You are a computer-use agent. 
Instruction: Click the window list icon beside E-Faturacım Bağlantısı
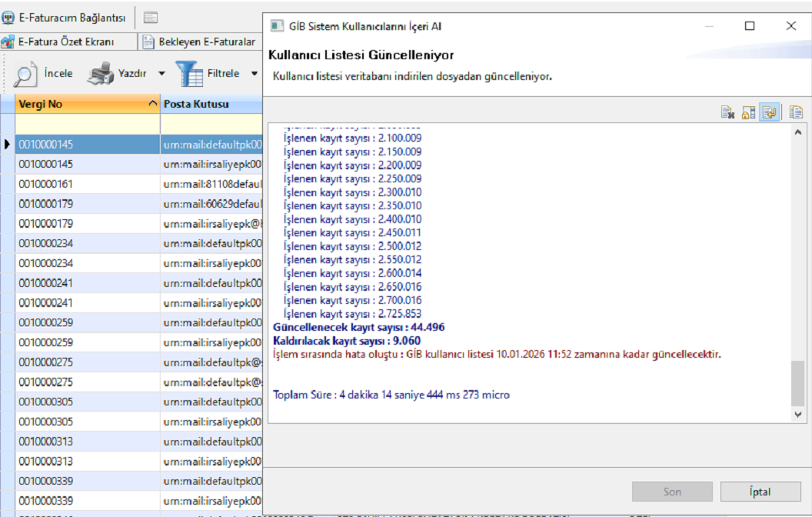click(151, 18)
